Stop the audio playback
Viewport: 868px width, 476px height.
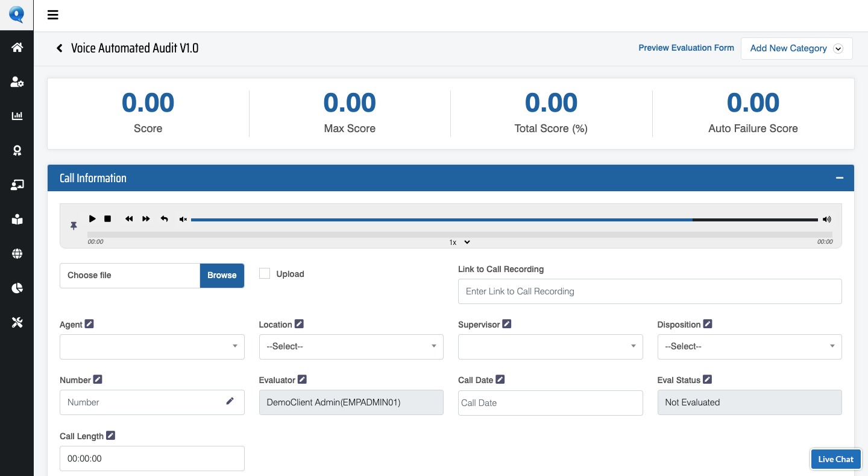click(108, 219)
